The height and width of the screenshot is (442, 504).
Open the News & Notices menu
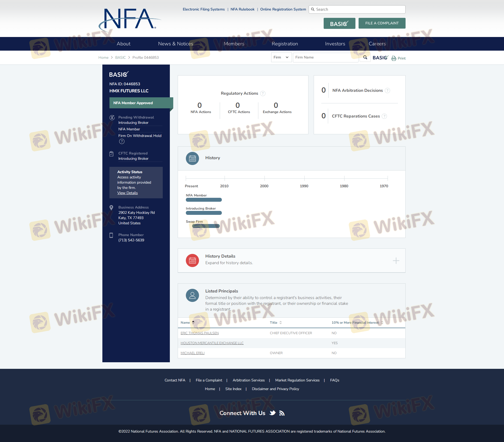tap(176, 44)
